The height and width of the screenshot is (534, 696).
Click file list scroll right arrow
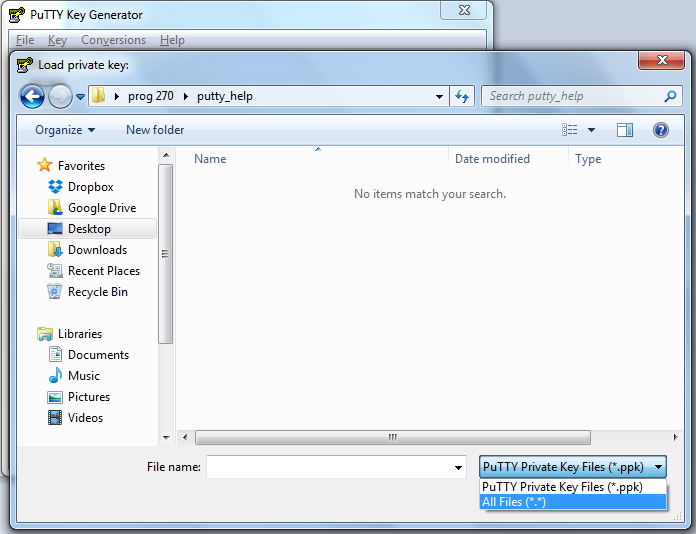675,437
